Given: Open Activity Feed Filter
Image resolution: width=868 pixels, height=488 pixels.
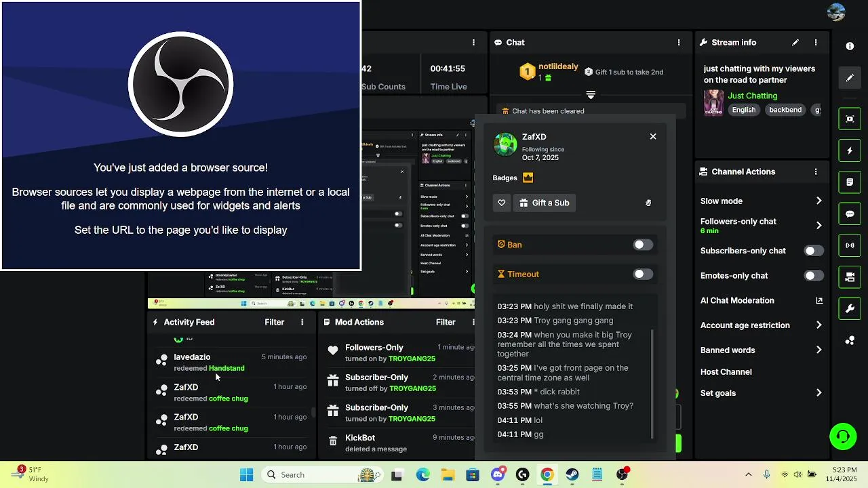Looking at the screenshot, I should click(274, 322).
